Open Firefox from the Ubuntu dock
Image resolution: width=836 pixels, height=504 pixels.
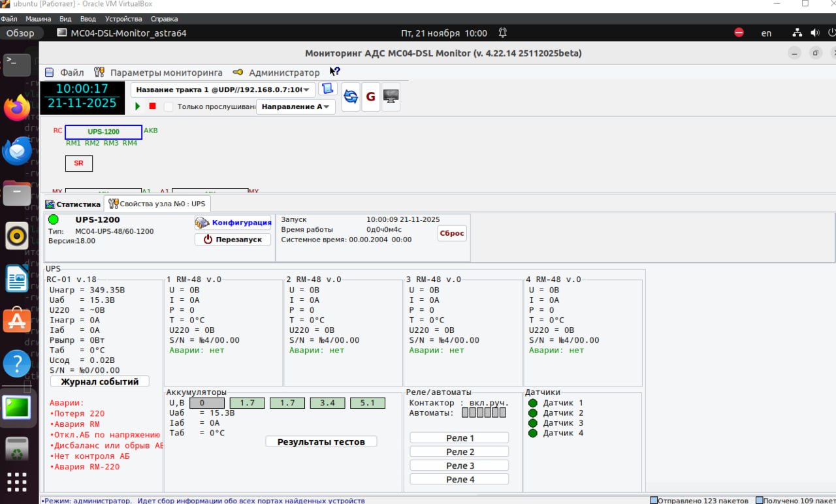pos(17,108)
